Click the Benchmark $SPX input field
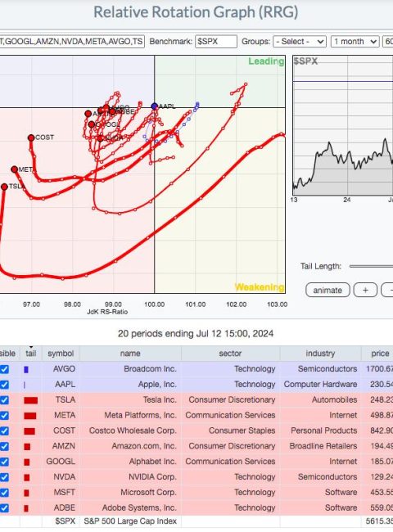The height and width of the screenshot is (532, 393). click(216, 42)
